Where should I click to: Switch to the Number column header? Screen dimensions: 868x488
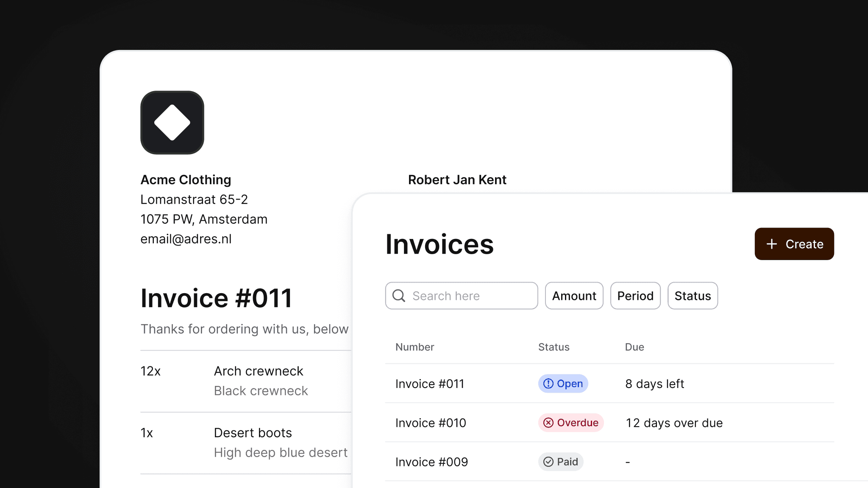(415, 347)
